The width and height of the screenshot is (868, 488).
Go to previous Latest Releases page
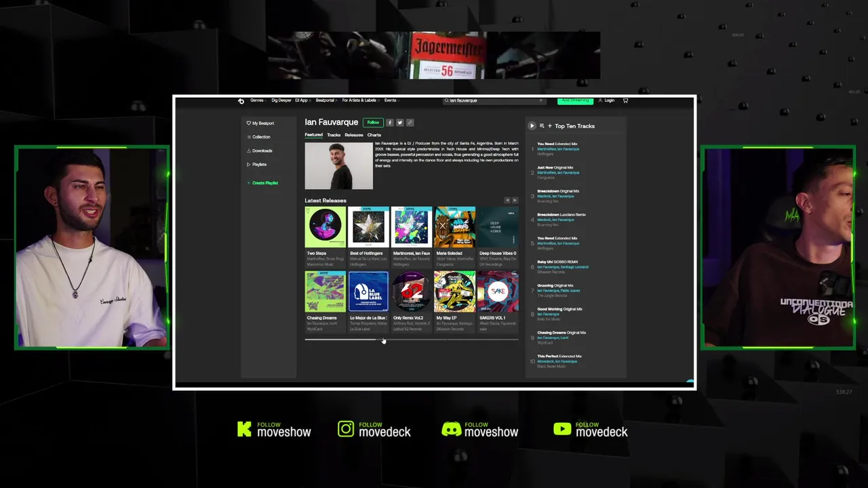507,201
